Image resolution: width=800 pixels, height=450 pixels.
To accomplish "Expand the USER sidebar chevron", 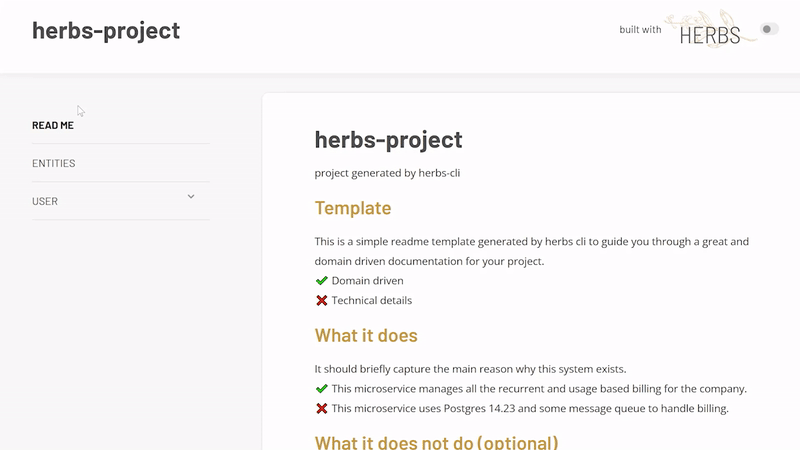I will coord(191,196).
